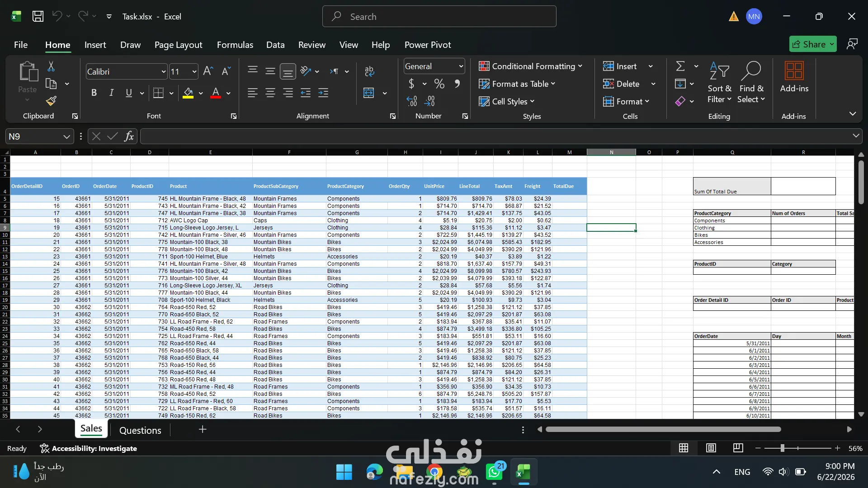The width and height of the screenshot is (868, 488).
Task: Open the font size dropdown
Action: [194, 71]
